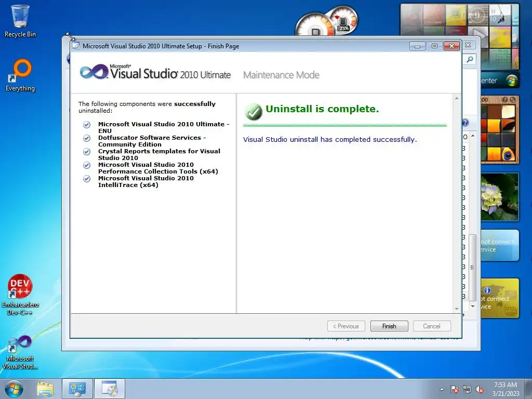Click check icon beside Visual Studio 2010 Ultimate - ENU

[x=87, y=125]
